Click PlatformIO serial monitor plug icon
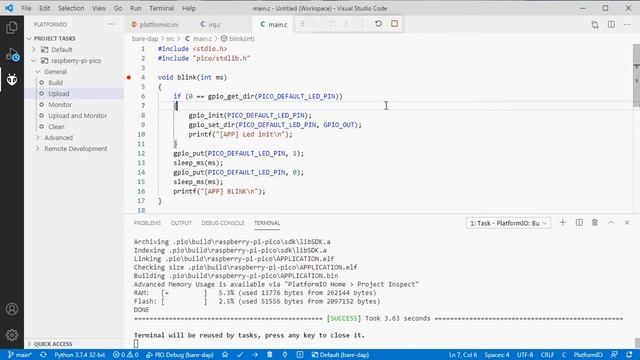This screenshot has height=360, width=640. (285, 355)
